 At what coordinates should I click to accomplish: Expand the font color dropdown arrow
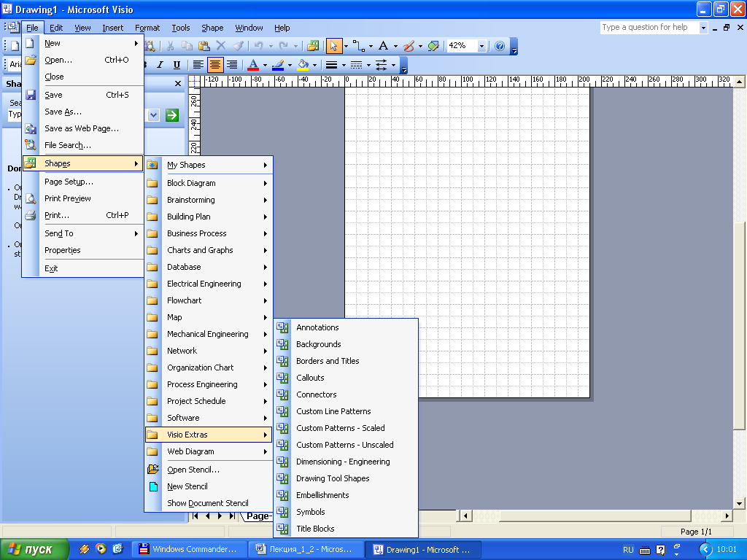pyautogui.click(x=266, y=65)
